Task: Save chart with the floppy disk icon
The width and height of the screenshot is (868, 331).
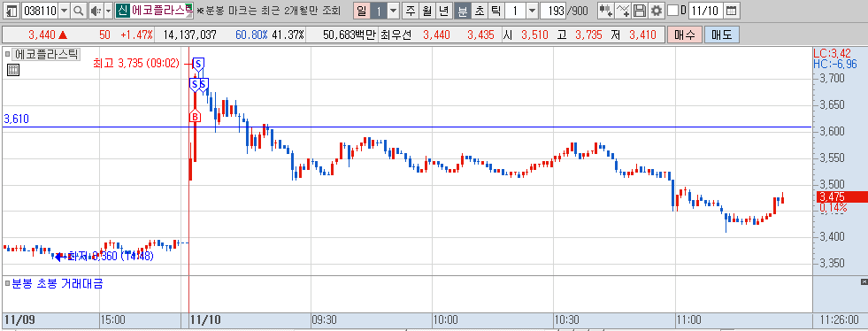Action: [x=640, y=11]
